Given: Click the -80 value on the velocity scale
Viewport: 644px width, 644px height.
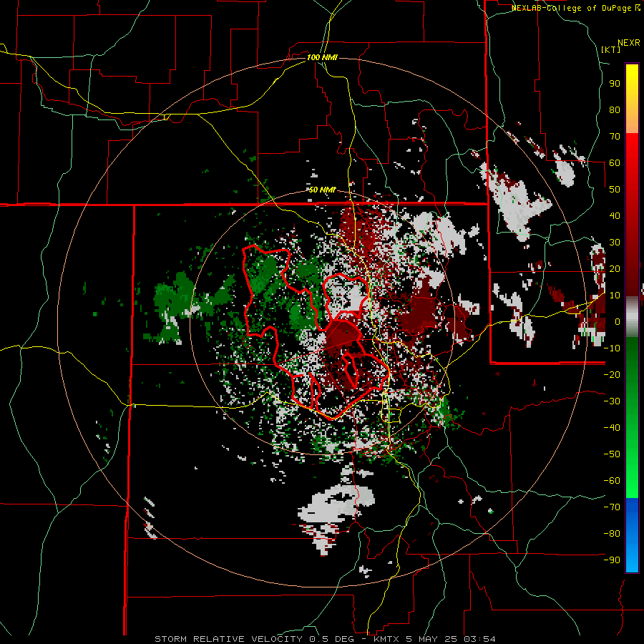Looking at the screenshot, I should (613, 534).
